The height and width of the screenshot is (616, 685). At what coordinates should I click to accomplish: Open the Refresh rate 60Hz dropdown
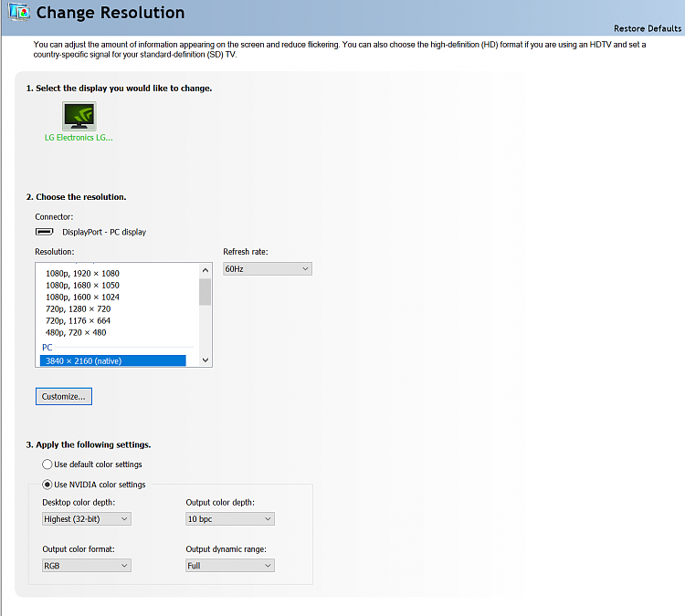coord(268,269)
